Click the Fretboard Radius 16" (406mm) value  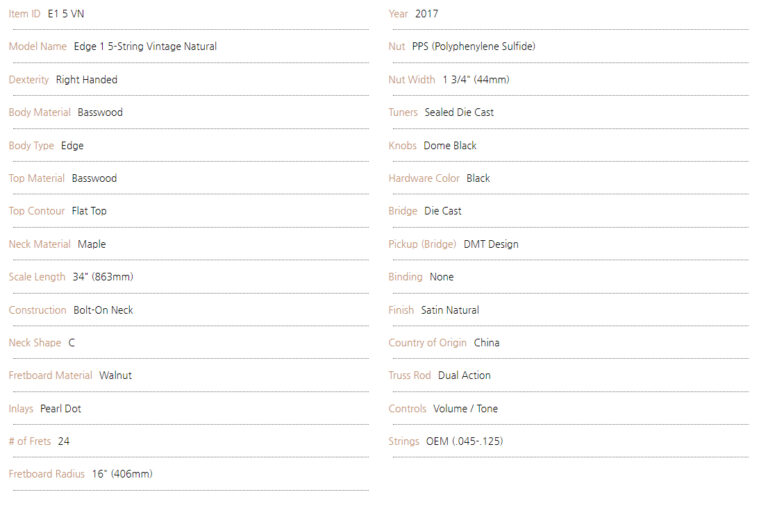click(x=122, y=474)
